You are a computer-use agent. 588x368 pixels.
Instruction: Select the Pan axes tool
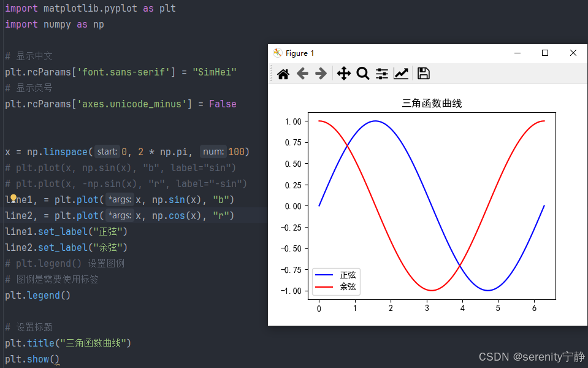(343, 74)
